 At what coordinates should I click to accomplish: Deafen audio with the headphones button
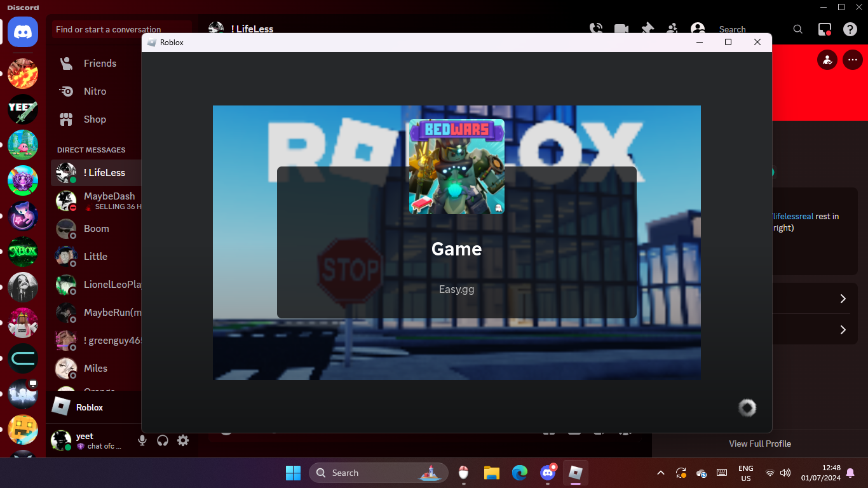click(x=163, y=440)
